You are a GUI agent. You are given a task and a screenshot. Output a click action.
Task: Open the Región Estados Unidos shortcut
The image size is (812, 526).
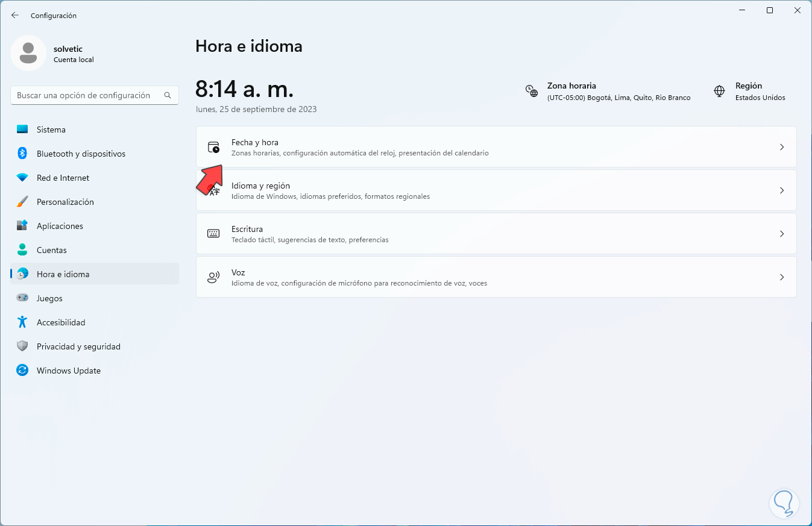coord(749,91)
